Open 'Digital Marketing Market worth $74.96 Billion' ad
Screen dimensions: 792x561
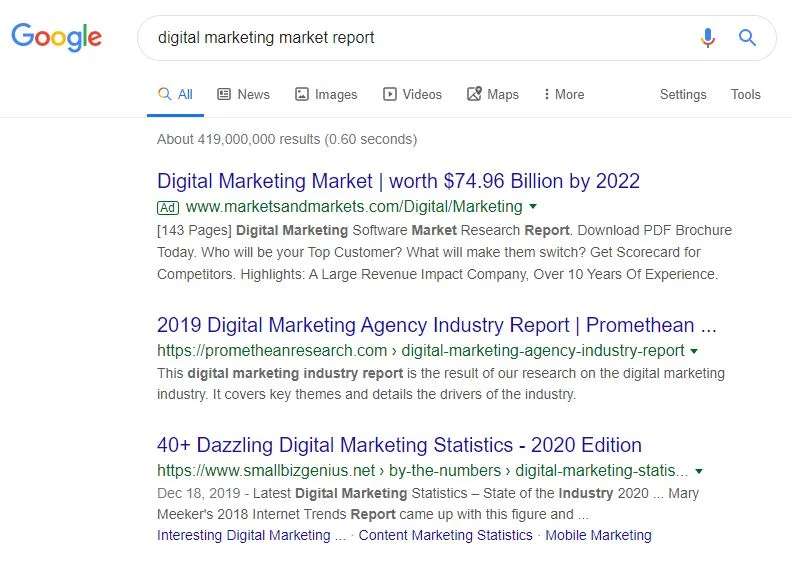399,181
